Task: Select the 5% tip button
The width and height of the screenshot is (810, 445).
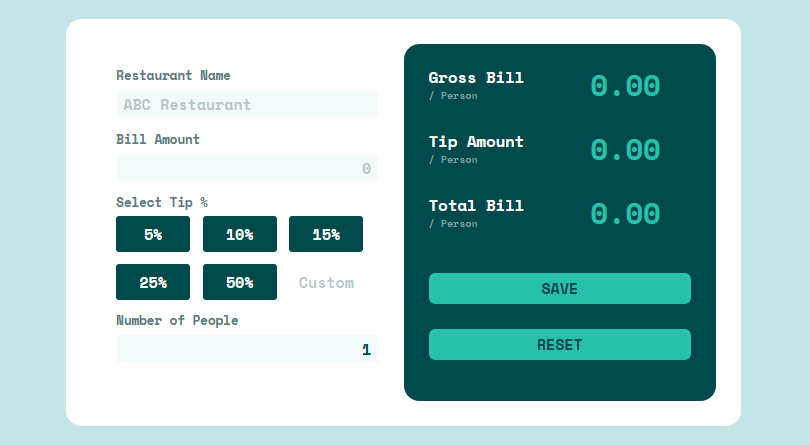Action: tap(153, 234)
